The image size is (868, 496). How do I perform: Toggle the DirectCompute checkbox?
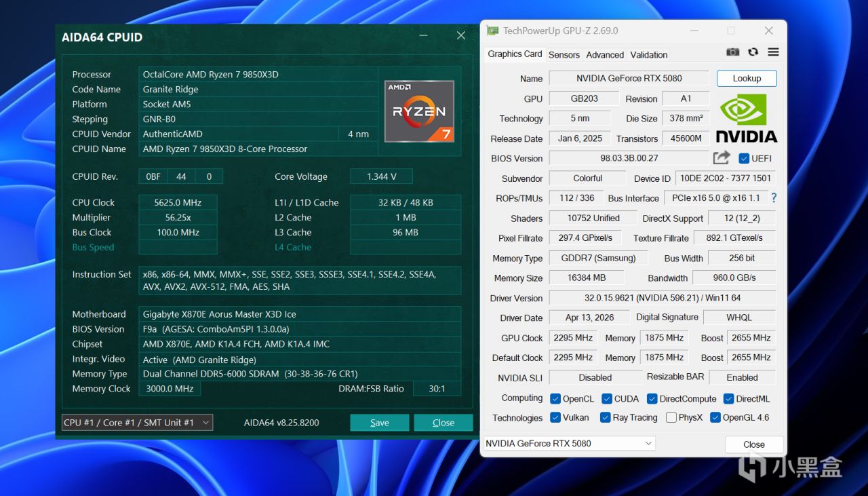(x=652, y=398)
